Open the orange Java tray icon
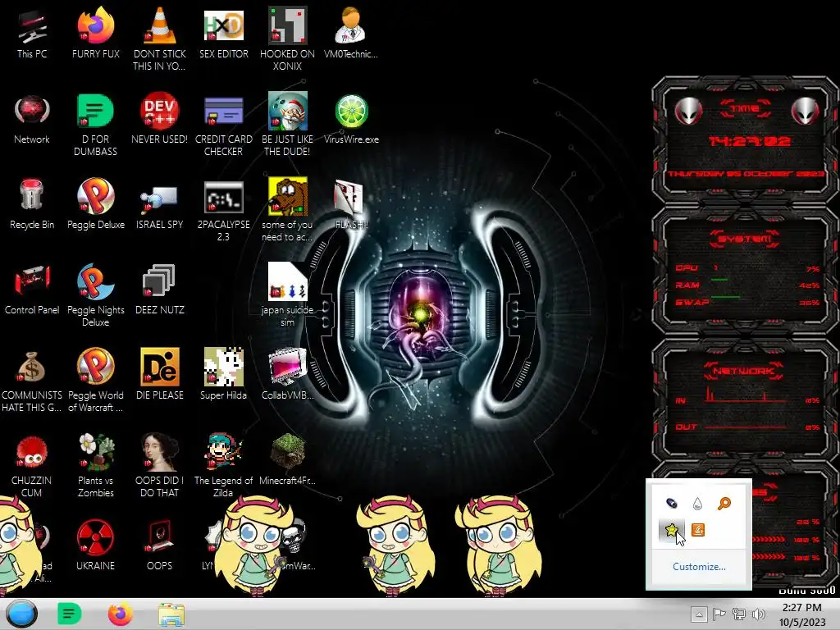The image size is (840, 630). [697, 530]
